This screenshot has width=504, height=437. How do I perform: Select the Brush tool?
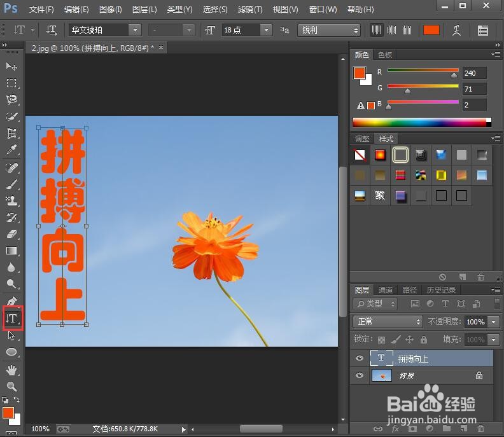click(x=11, y=184)
